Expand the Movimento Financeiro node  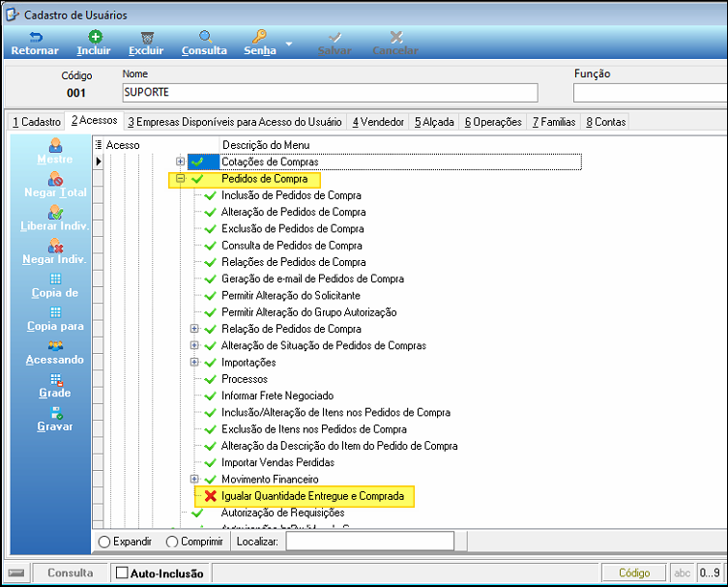pos(194,479)
